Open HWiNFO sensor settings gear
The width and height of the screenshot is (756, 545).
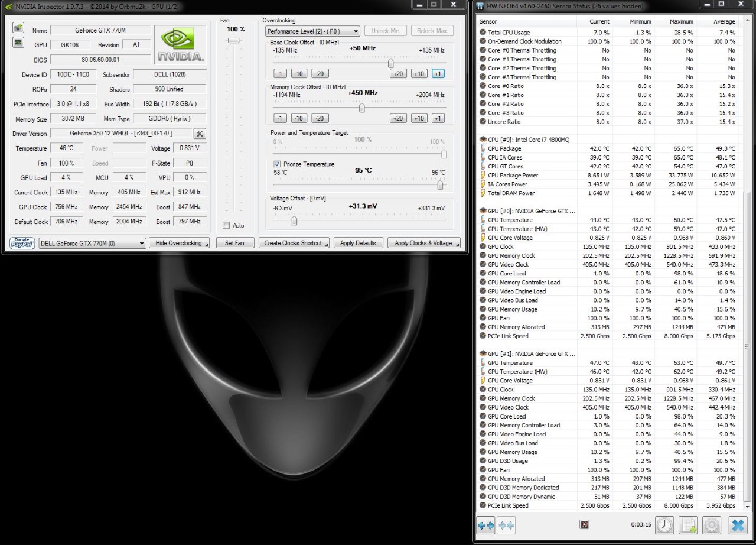(712, 524)
